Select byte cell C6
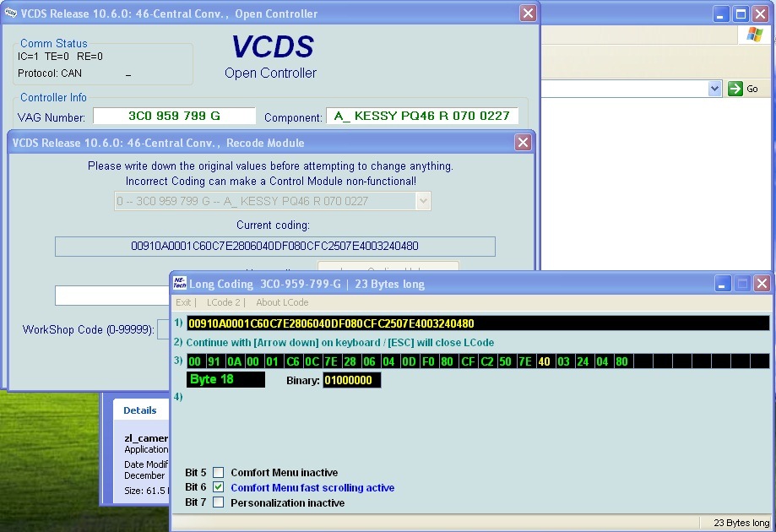This screenshot has height=532, width=776. coord(292,361)
